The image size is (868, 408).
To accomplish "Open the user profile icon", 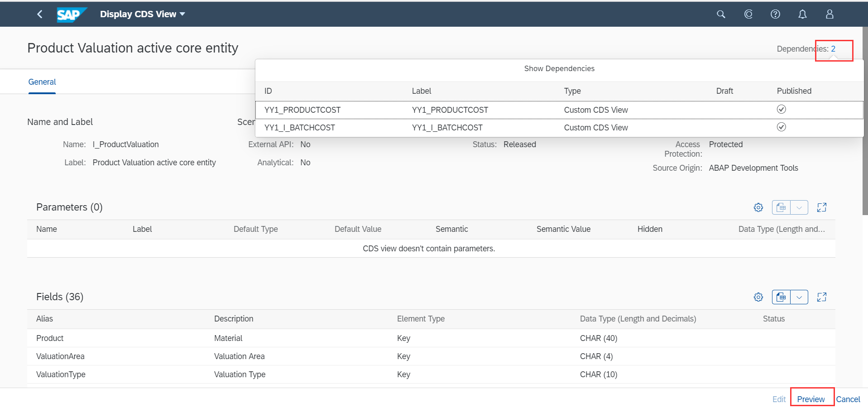I will point(829,14).
